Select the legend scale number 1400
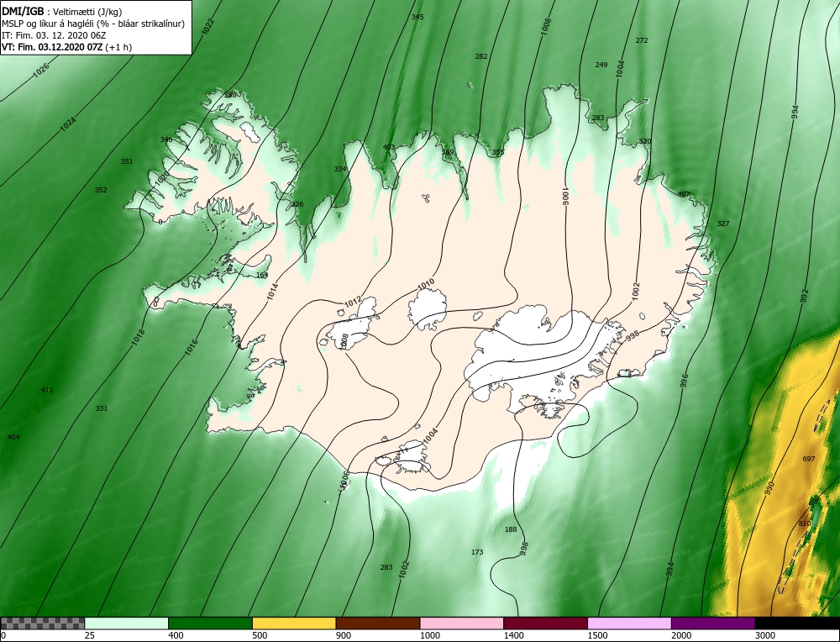The width and height of the screenshot is (840, 642). (514, 636)
